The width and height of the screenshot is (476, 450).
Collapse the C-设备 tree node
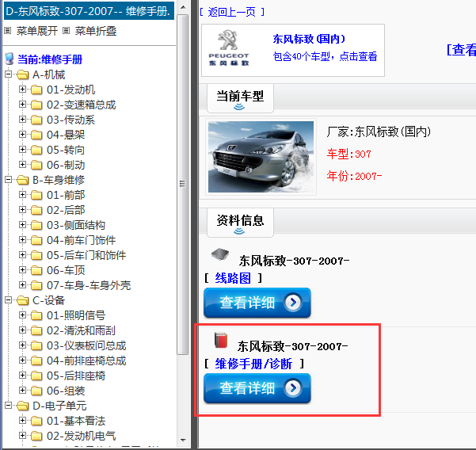9,300
